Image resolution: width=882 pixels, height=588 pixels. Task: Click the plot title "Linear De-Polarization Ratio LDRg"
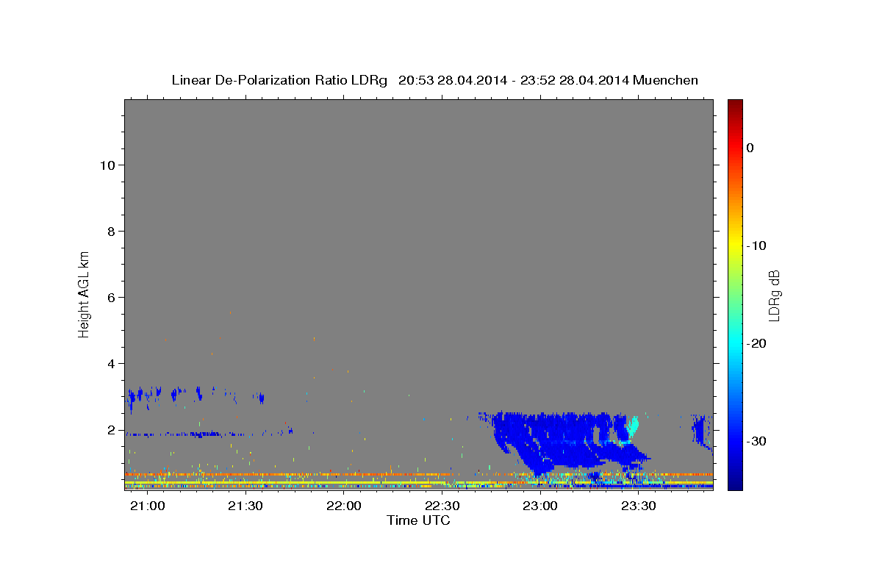pos(279,80)
